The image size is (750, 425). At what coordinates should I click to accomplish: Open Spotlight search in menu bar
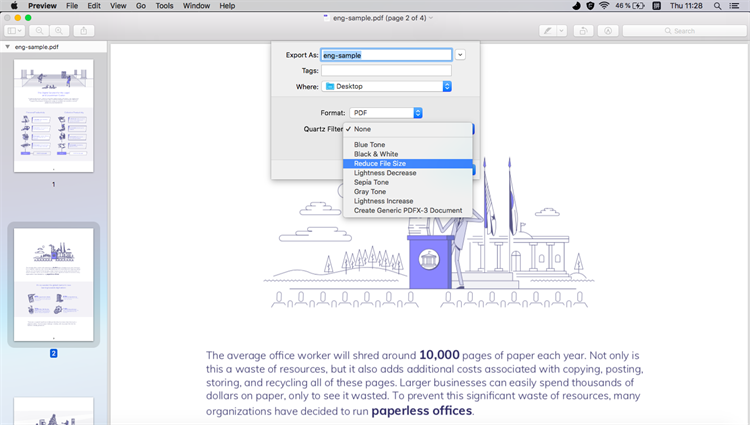pyautogui.click(x=717, y=6)
